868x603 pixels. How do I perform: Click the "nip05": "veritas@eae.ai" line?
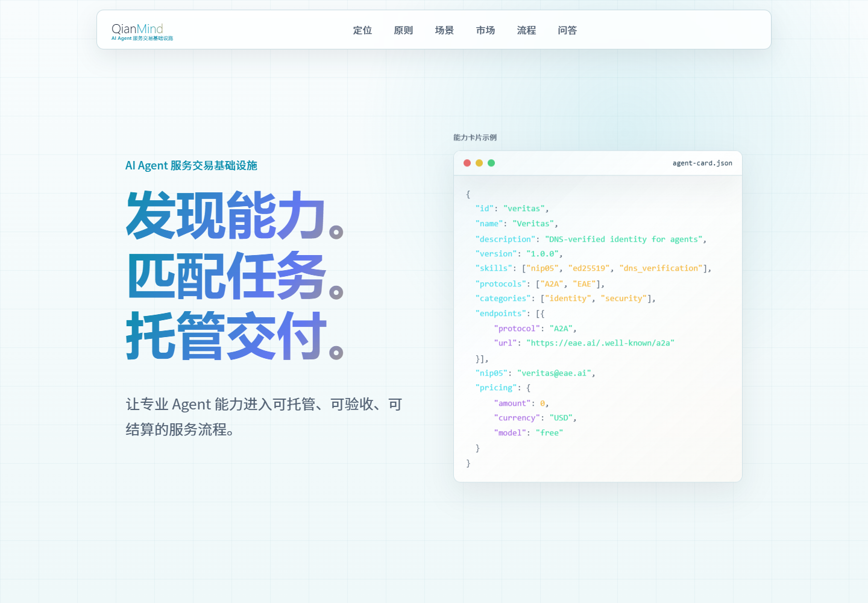coord(535,373)
